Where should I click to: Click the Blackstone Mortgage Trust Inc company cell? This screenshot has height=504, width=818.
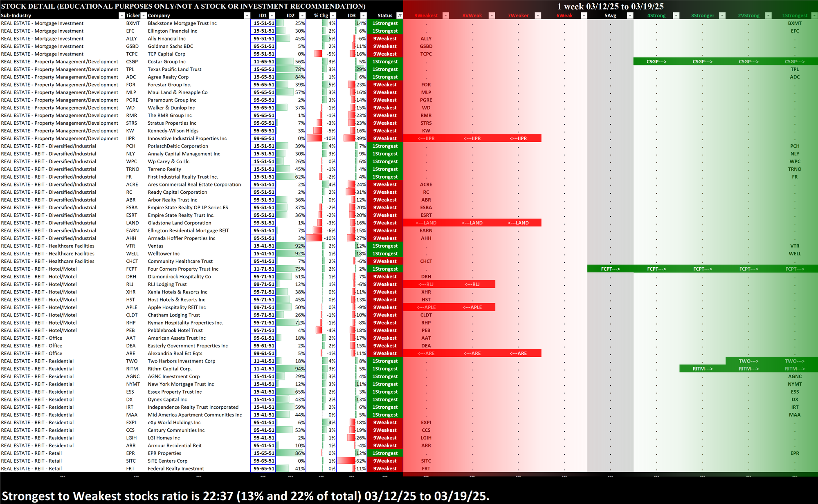[x=182, y=23]
